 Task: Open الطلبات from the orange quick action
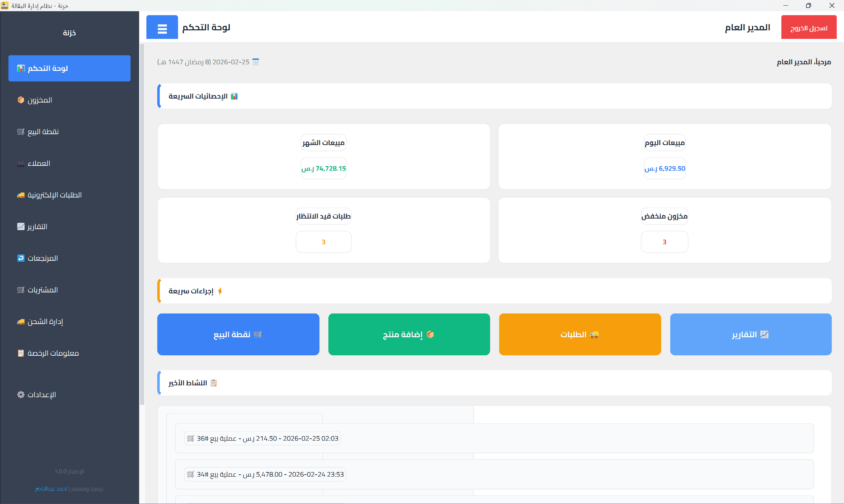[x=580, y=334]
